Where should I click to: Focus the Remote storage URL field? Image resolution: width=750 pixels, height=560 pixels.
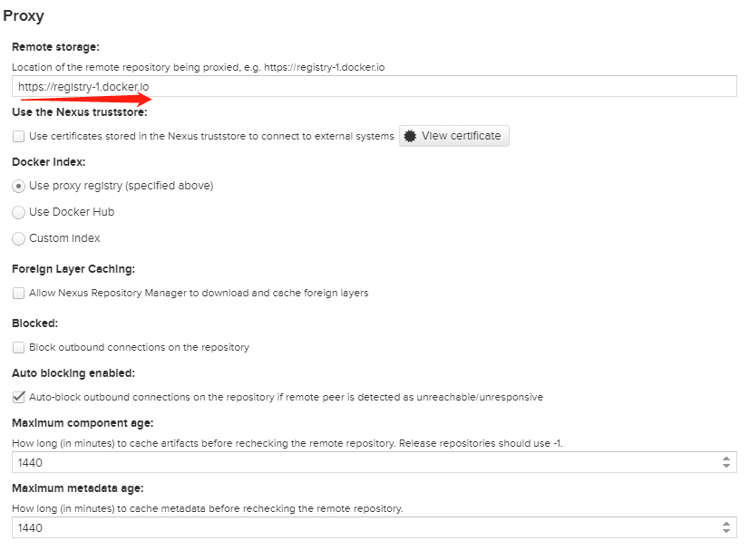[374, 86]
